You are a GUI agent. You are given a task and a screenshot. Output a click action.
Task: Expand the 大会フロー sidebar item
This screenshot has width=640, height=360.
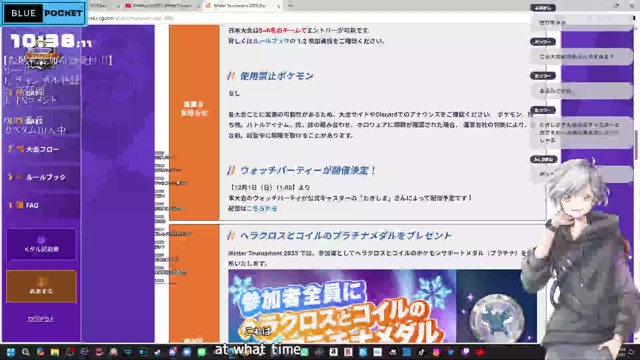41,149
